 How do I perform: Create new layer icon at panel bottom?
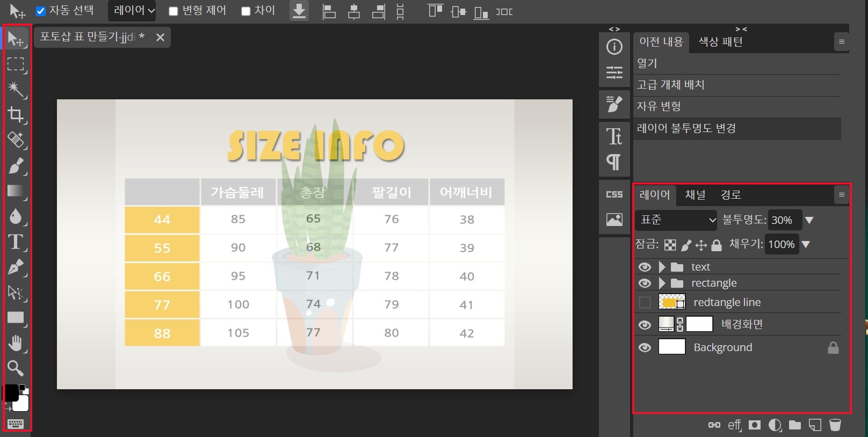[x=815, y=425]
